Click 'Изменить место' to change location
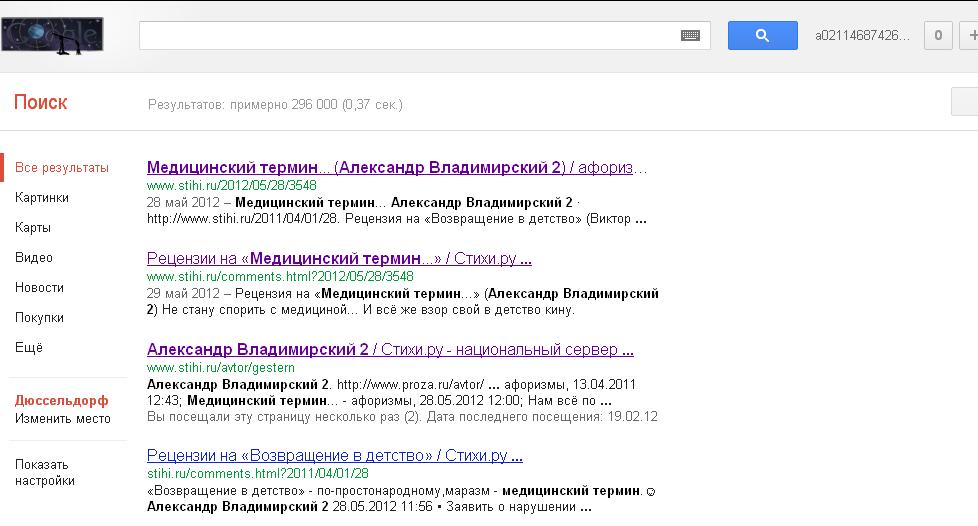The image size is (978, 526). [63, 419]
